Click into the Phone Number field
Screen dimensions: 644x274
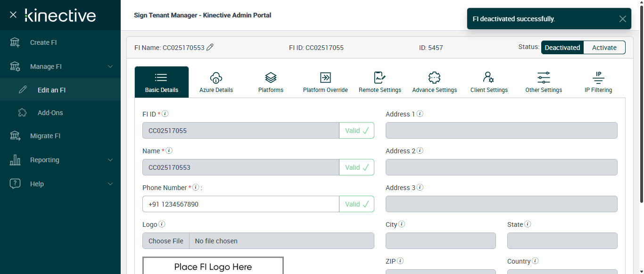[240, 204]
